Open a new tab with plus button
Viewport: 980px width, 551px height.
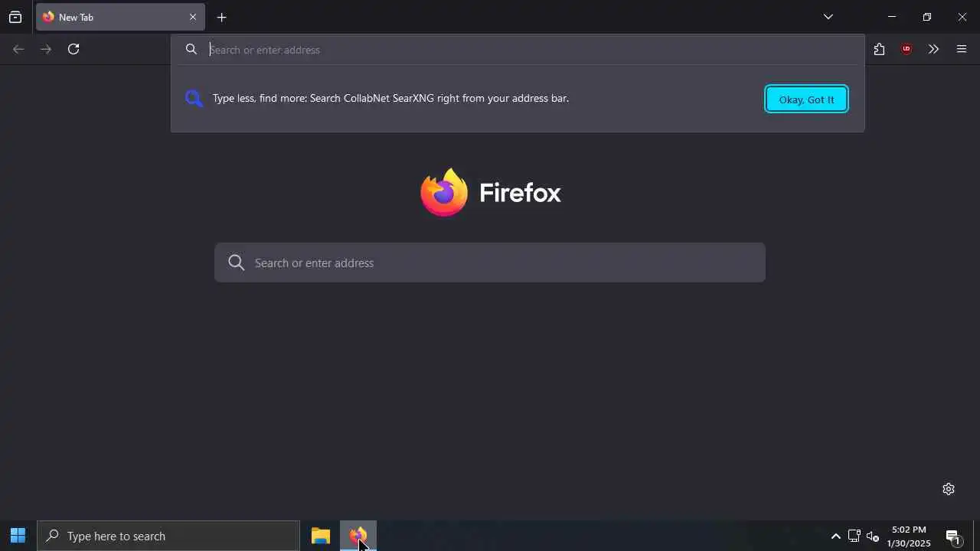coord(221,17)
